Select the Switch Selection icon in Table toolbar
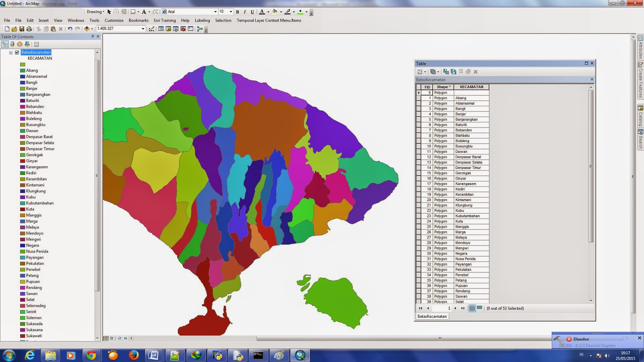The width and height of the screenshot is (644, 362). (x=453, y=72)
